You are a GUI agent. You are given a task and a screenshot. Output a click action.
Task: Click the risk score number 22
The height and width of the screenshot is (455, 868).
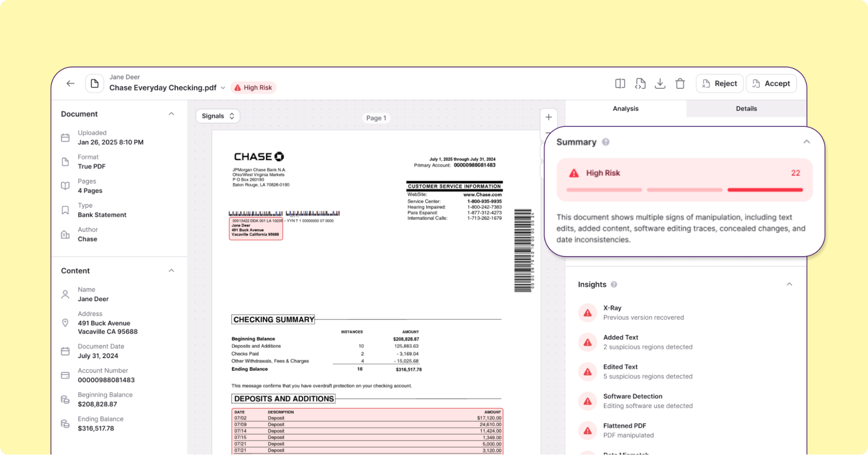795,173
